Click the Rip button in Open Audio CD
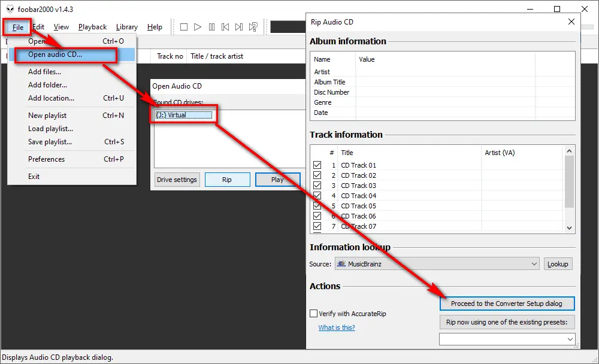599x364 pixels. tap(227, 180)
